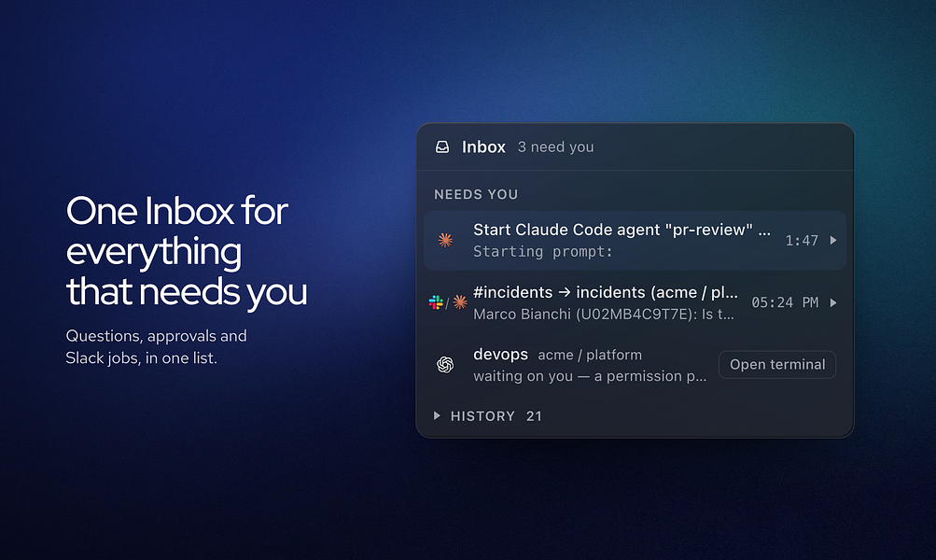Click the 'Marco Bianchi (U02MB4C9T7E)' message preview
Viewport: 936px width, 560px height.
point(604,314)
